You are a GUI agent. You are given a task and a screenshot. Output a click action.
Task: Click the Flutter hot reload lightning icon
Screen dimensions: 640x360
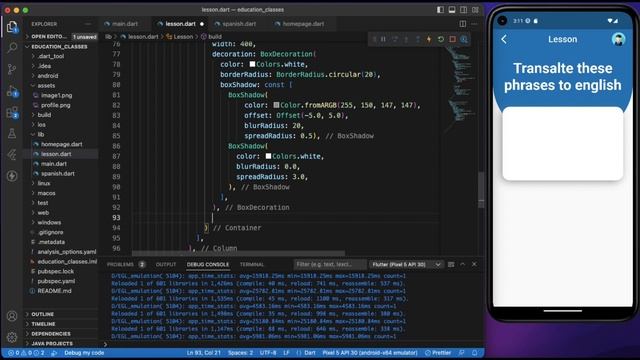click(x=429, y=39)
